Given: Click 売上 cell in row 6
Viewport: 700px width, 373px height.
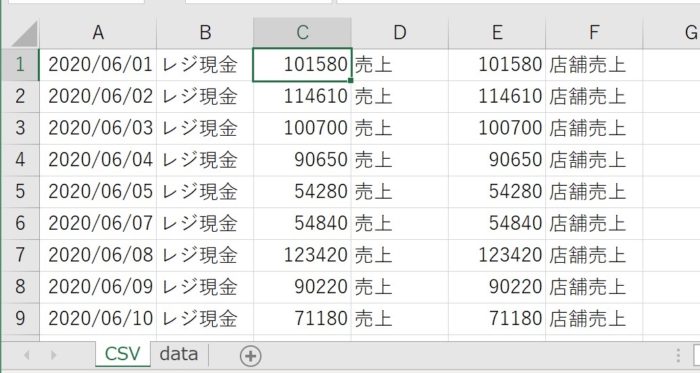Looking at the screenshot, I should click(x=400, y=223).
